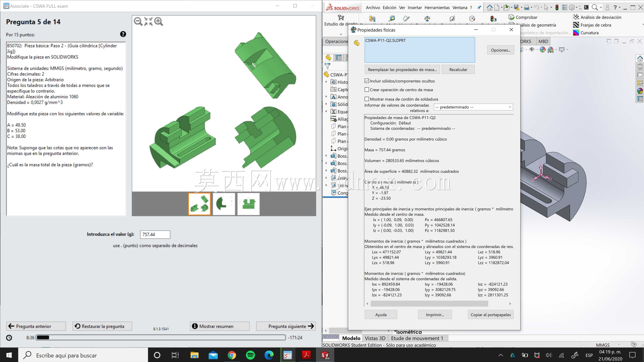The width and height of the screenshot is (644, 362).
Task: Expand the Histo tree node
Action: click(326, 82)
